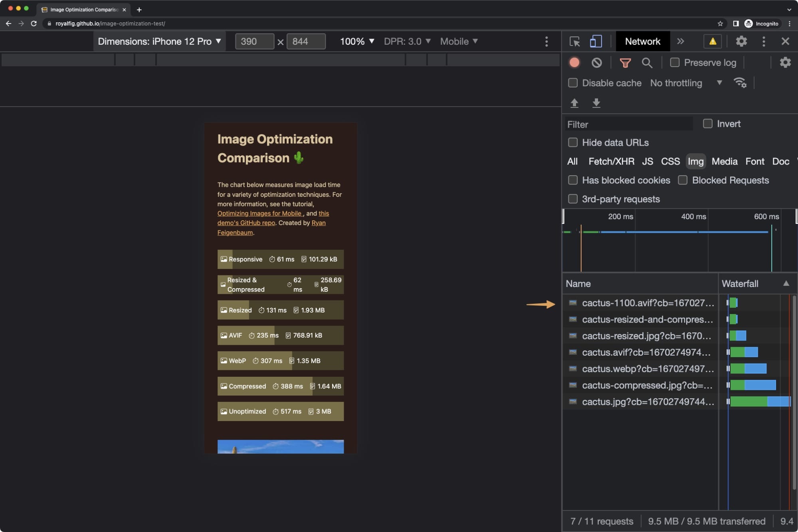This screenshot has width=798, height=532.
Task: Open the DPR 3.0 dropdown selector
Action: 407,41
